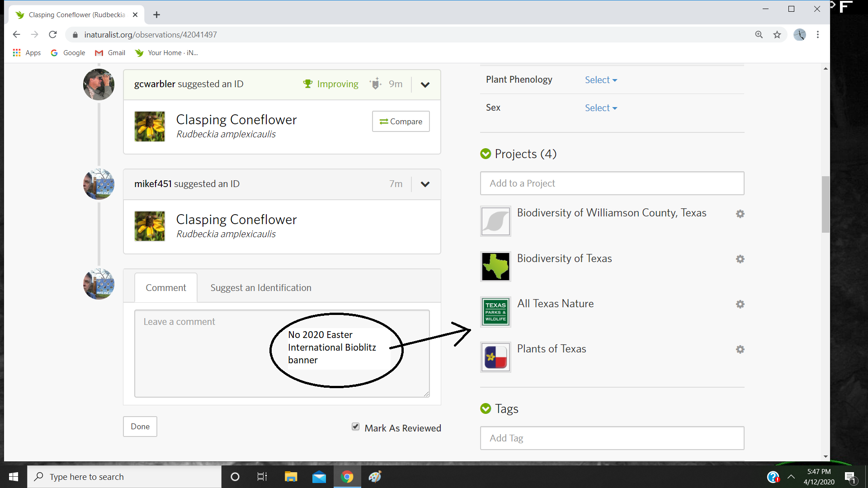The height and width of the screenshot is (488, 868).
Task: Toggle the Mark As Reviewed checkbox
Action: 356,427
